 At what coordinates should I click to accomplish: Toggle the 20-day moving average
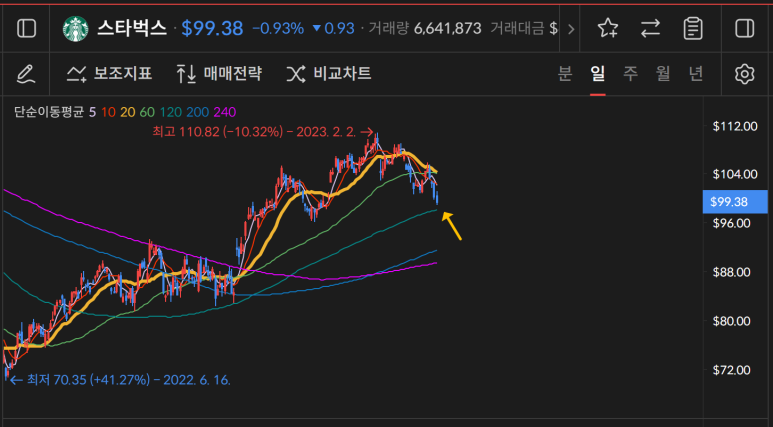click(127, 112)
